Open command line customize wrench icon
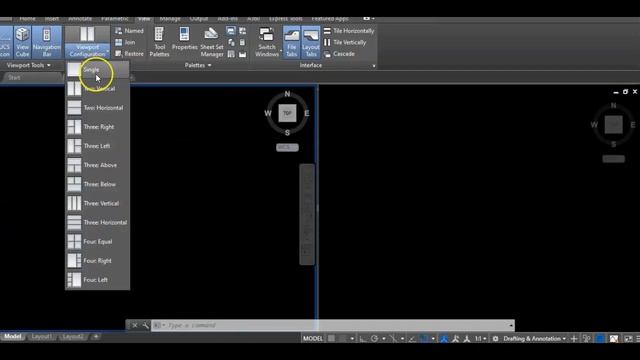Screen dimensions: 640x360 click(146, 325)
